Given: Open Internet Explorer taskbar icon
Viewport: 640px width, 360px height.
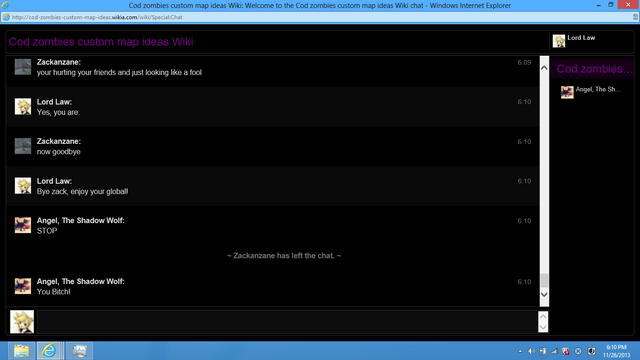Looking at the screenshot, I should pyautogui.click(x=49, y=351).
